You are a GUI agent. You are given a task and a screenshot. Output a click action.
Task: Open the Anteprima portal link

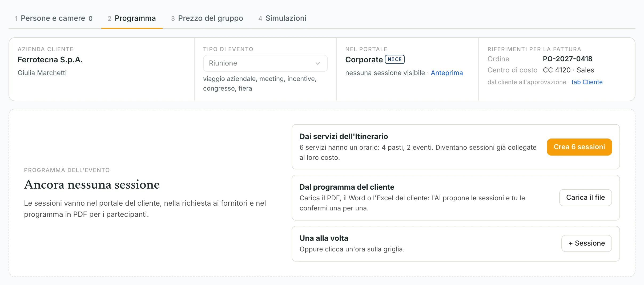[x=447, y=73]
